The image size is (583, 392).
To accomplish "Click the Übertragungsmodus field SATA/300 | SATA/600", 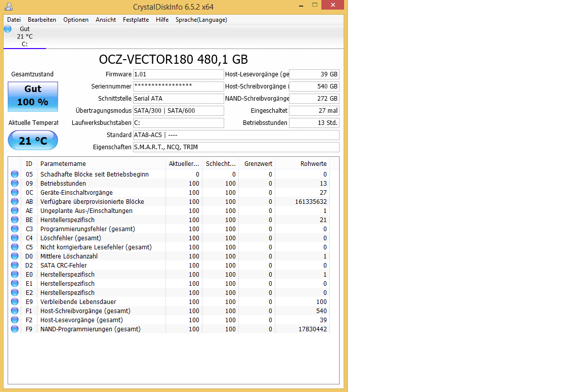I will [x=179, y=111].
